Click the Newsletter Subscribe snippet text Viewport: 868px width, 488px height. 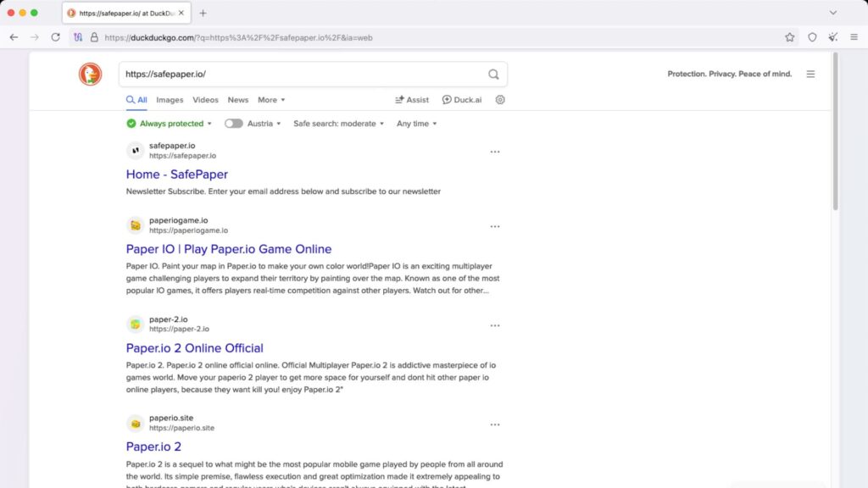pos(283,191)
